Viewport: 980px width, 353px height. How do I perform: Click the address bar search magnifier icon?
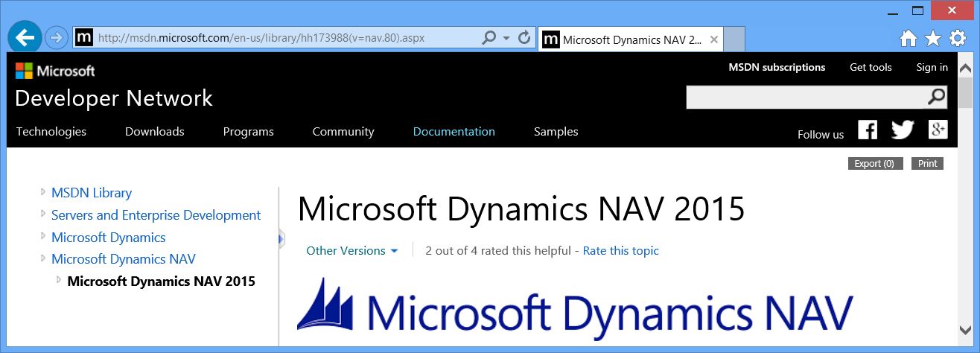(489, 37)
